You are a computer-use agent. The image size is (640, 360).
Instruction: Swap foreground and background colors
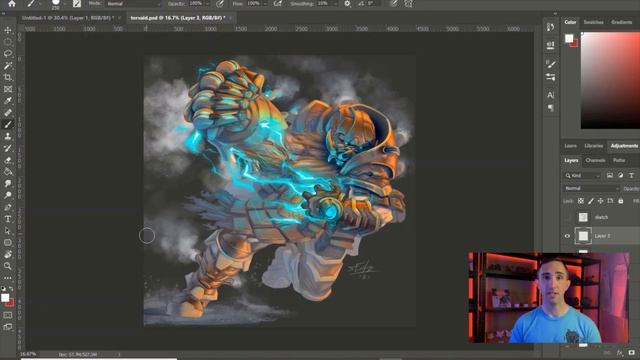[11, 289]
